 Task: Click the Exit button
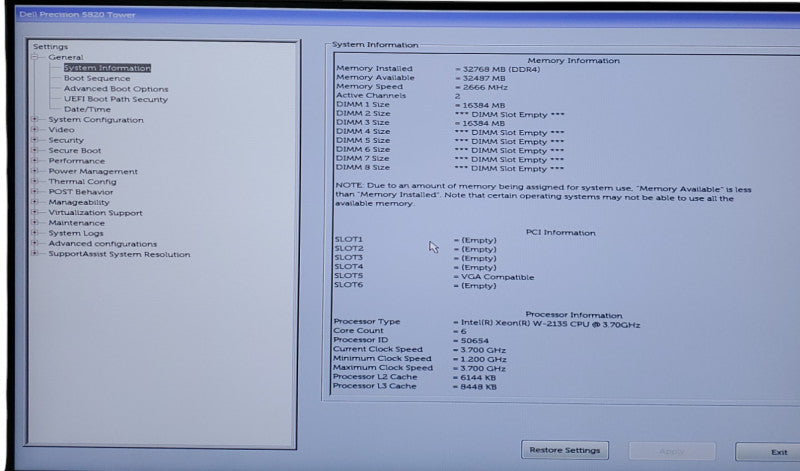coord(768,452)
